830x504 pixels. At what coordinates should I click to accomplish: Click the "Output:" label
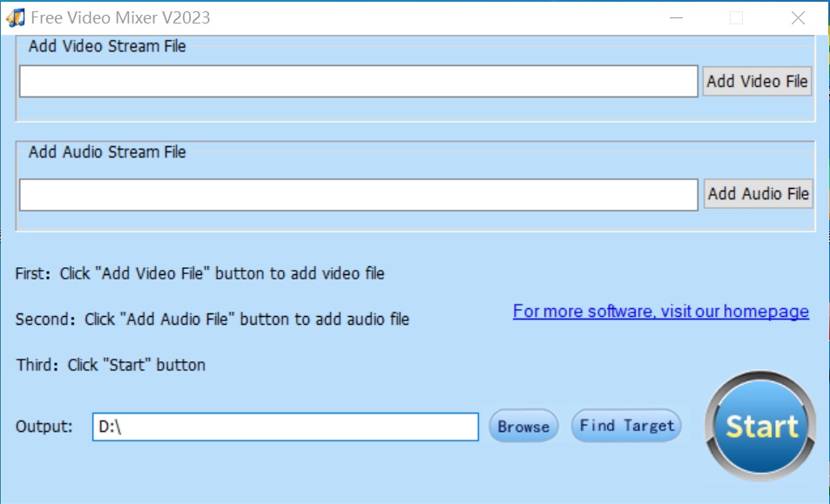[x=42, y=426]
